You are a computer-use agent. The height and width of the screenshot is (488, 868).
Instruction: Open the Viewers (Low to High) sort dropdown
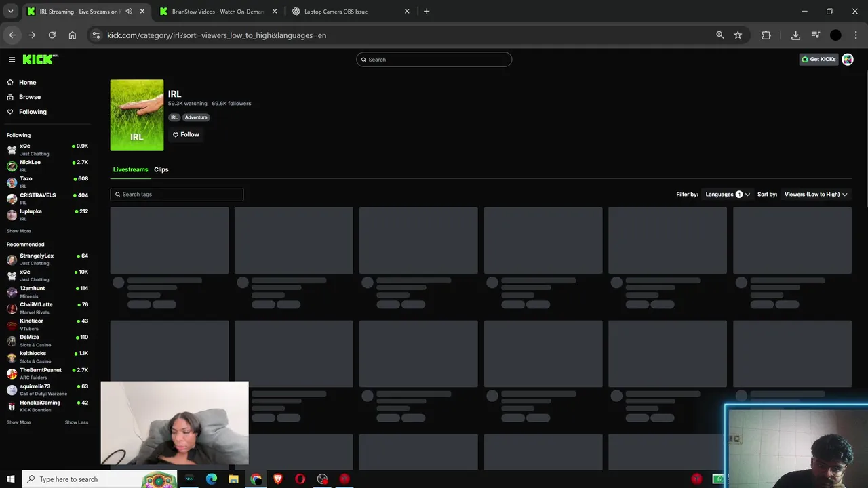click(x=816, y=195)
